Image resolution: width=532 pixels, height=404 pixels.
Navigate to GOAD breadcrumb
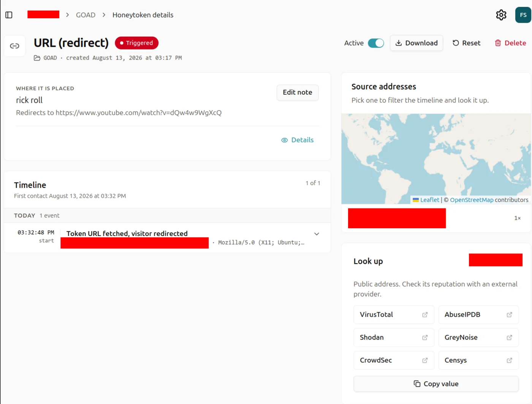pos(85,15)
